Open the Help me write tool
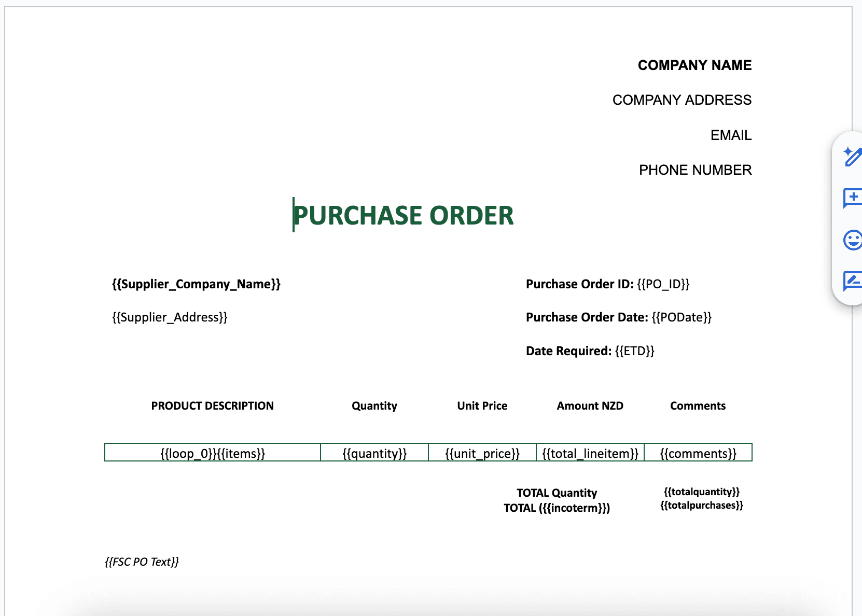862x616 pixels. 853,157
